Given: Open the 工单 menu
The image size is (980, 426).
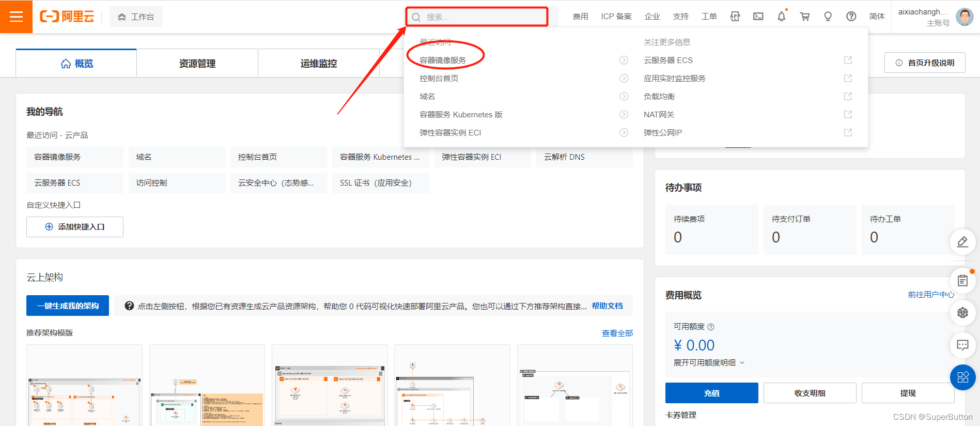Looking at the screenshot, I should click(709, 17).
